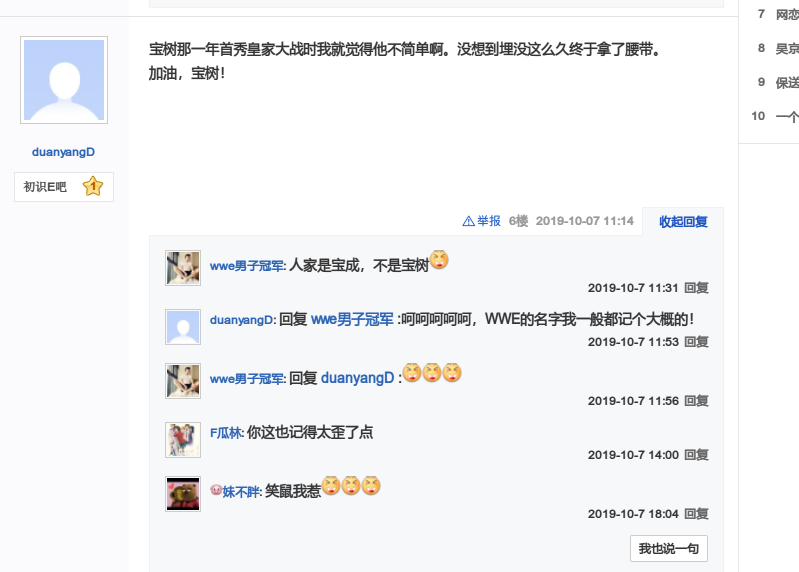This screenshot has width=799, height=572.
Task: Click mentioned wwe男子冠军 link in duanyangD's reply
Action: click(352, 320)
